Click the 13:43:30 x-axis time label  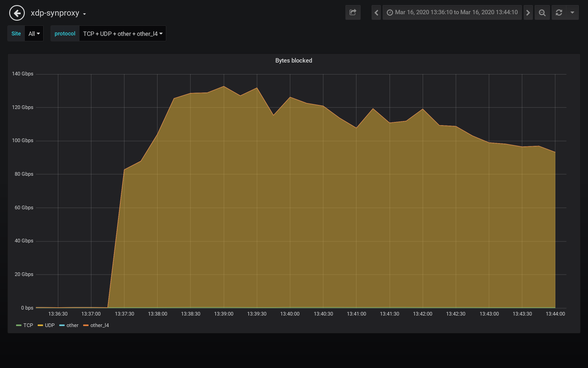coord(522,314)
